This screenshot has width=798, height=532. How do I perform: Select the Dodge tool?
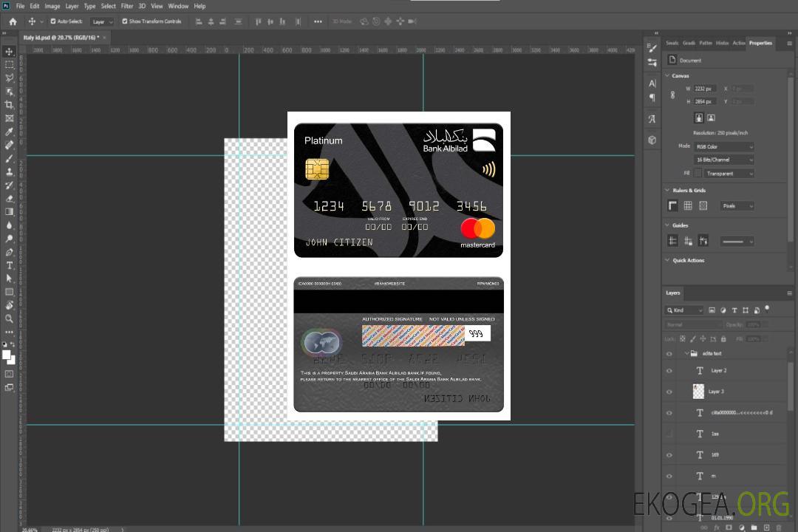9,238
